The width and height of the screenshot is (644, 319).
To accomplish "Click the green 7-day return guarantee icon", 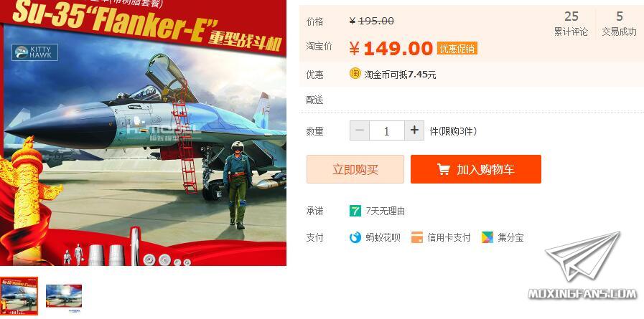I will (355, 211).
